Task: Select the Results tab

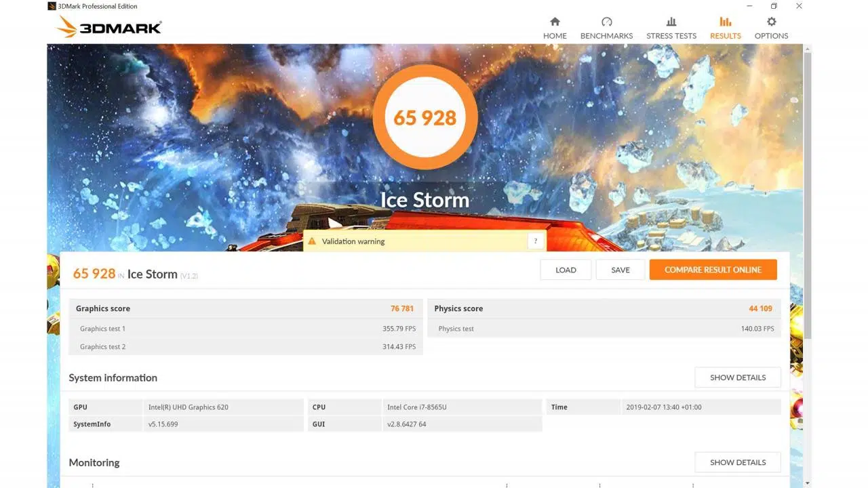Action: point(725,28)
